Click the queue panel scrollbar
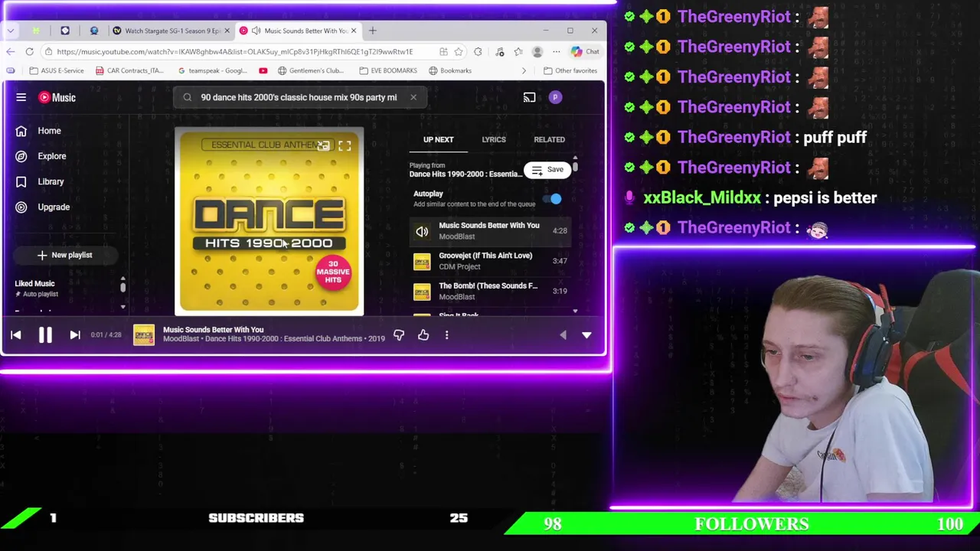 pyautogui.click(x=575, y=166)
